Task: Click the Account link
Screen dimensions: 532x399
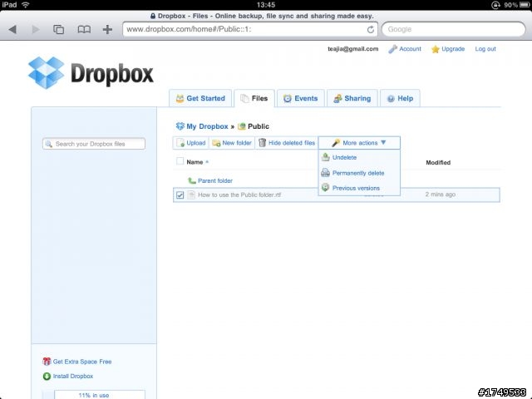Action: click(x=410, y=49)
